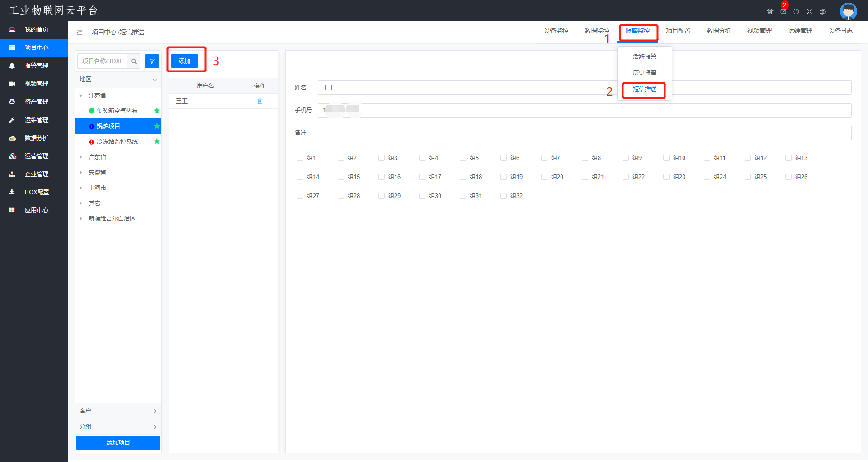Expand the 新疆维吾尔自治区 tree node

81,218
